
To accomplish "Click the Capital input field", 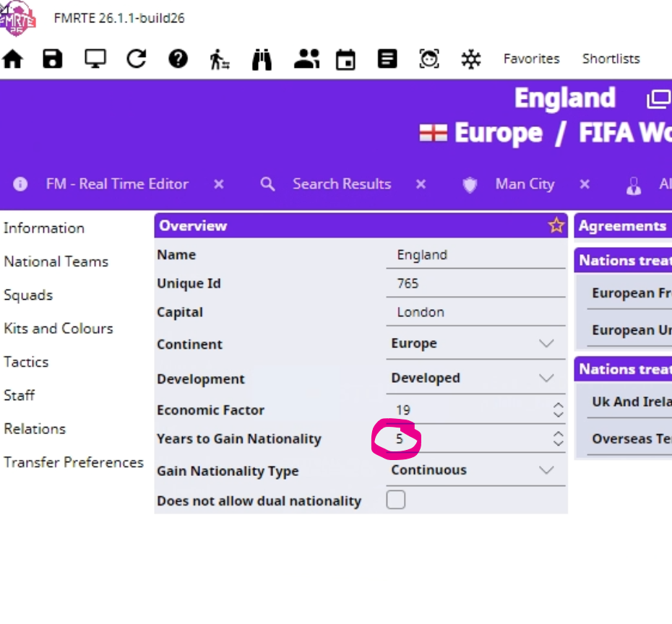I will point(475,313).
